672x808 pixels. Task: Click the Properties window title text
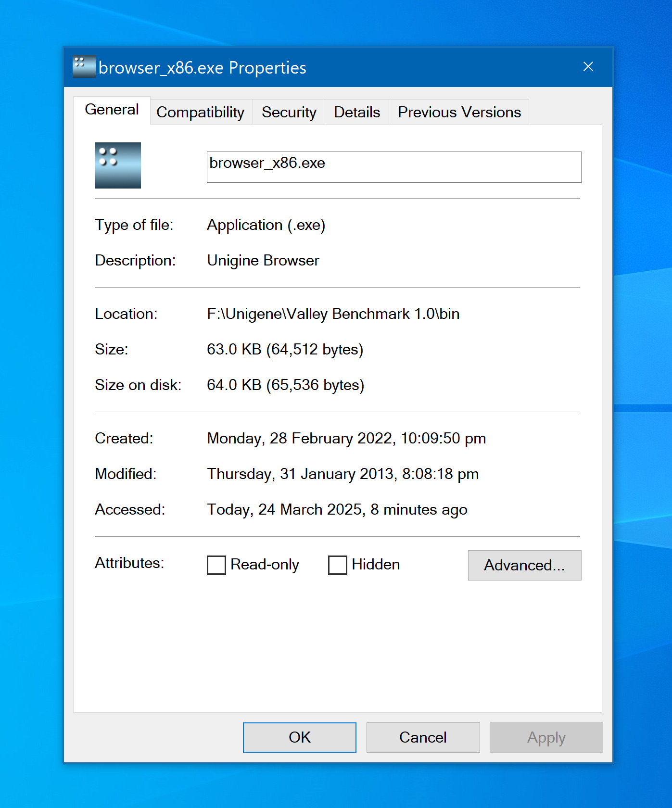tap(202, 68)
